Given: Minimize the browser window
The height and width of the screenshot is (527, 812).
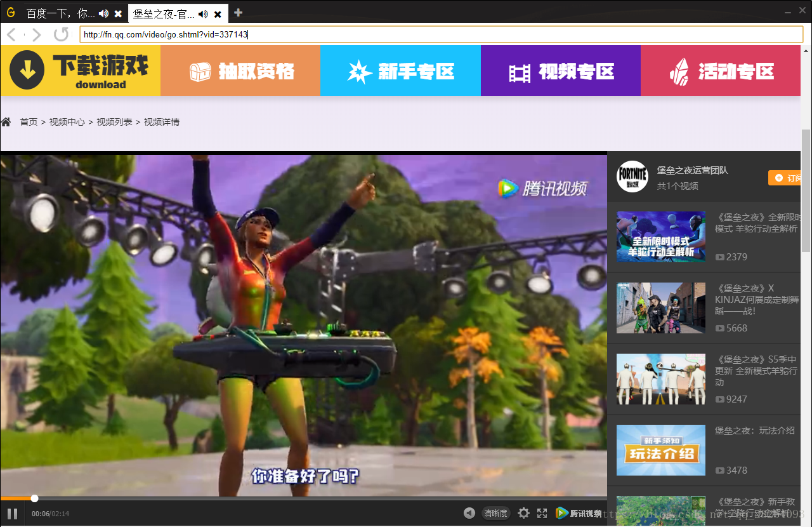Looking at the screenshot, I should pyautogui.click(x=788, y=13).
